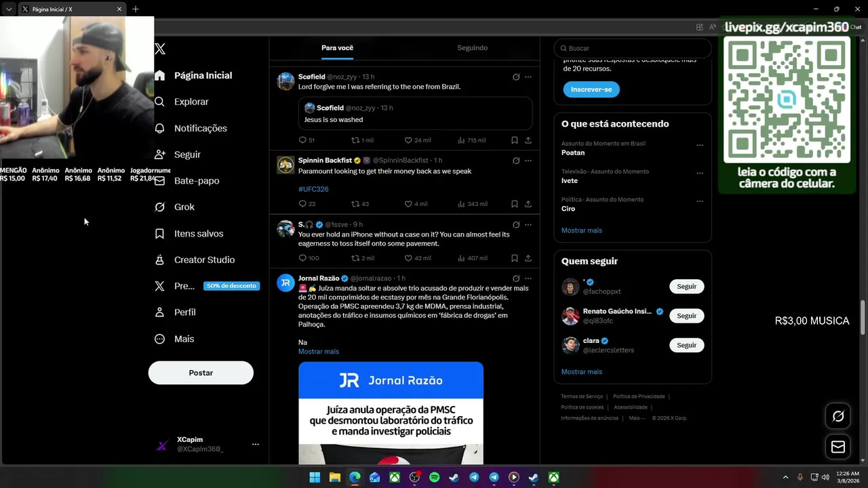Open Creator Studio in sidebar
This screenshot has width=868, height=488.
click(x=195, y=260)
